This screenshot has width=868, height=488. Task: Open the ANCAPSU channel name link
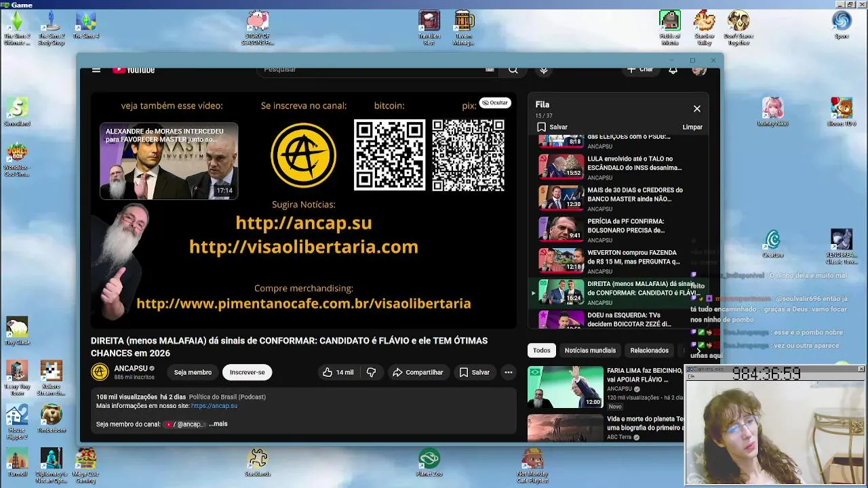tap(131, 369)
